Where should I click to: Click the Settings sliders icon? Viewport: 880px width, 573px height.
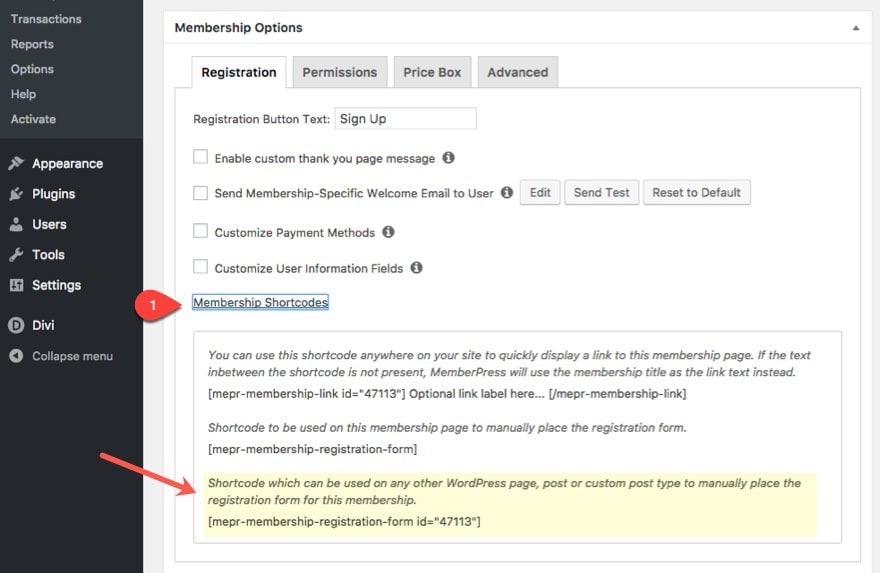click(x=16, y=285)
